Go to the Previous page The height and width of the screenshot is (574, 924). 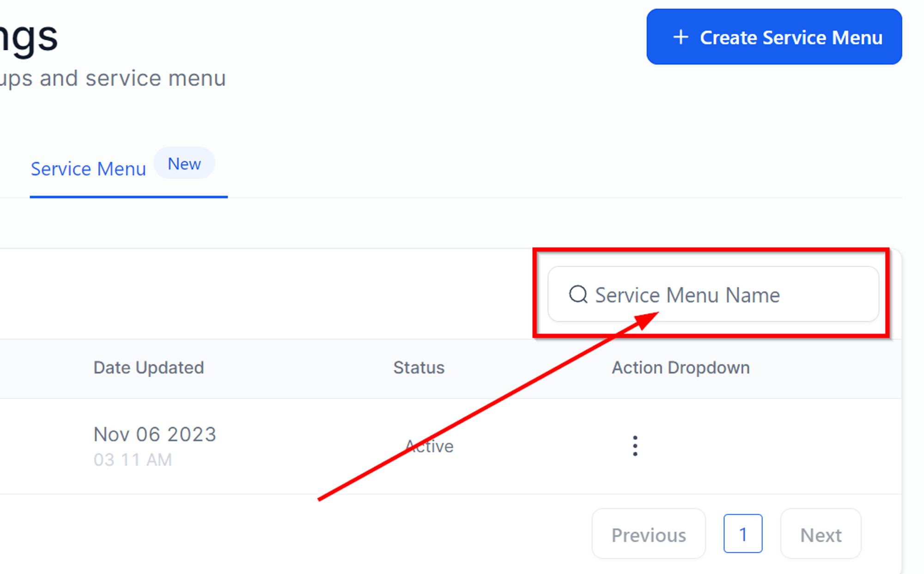tap(649, 534)
